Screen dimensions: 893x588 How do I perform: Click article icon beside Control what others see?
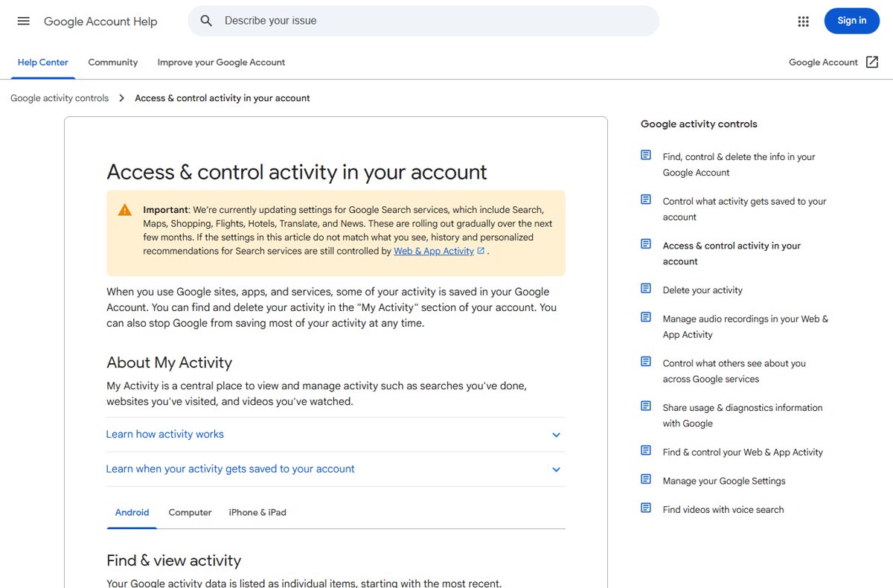coord(646,362)
